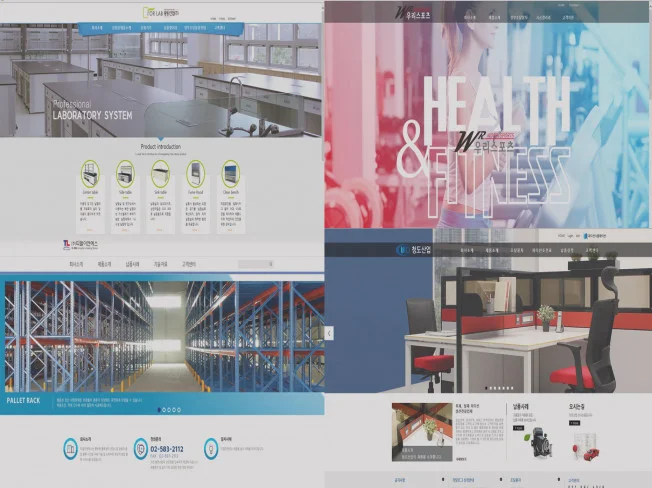
Task: Click the search magnifier icon on TL site
Action: [270, 264]
